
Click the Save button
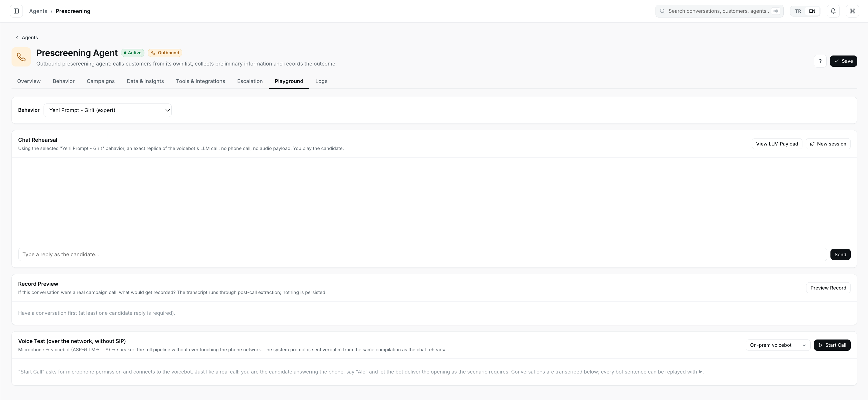pos(843,61)
